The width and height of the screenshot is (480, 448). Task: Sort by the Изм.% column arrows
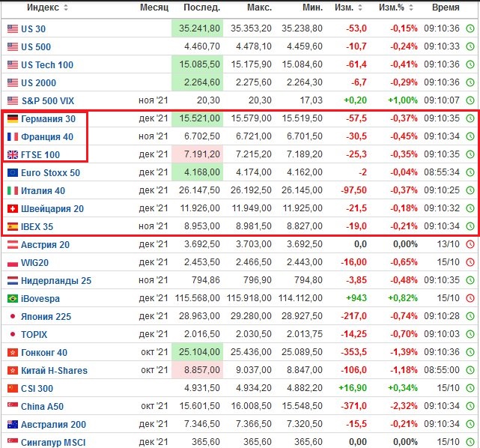click(411, 7)
